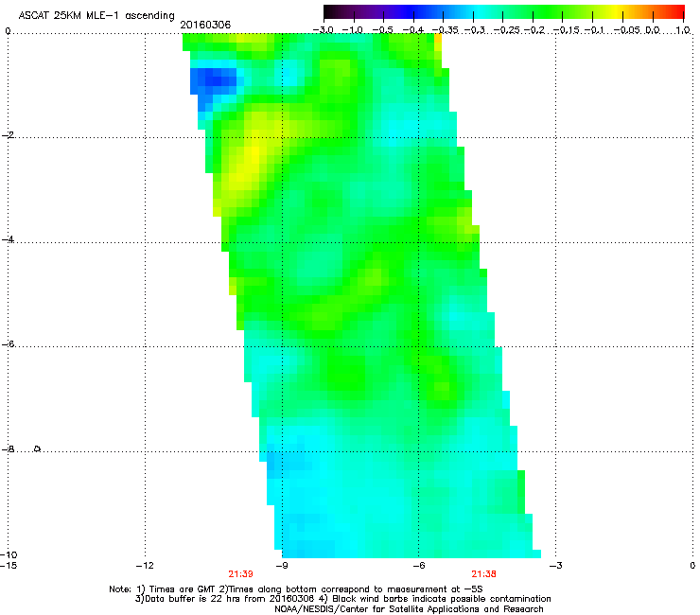Click longitude axis label -6
Viewport: 700px width, 615px height.
pyautogui.click(x=418, y=566)
